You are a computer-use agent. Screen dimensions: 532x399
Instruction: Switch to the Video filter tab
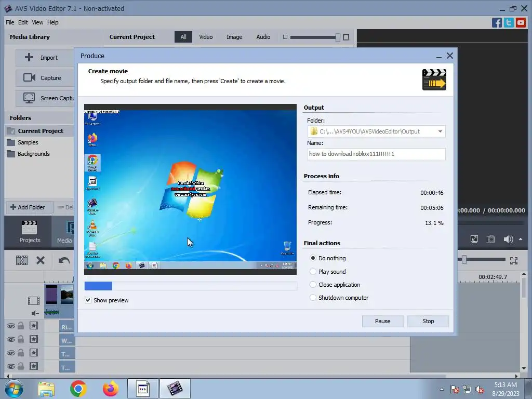[x=206, y=37]
